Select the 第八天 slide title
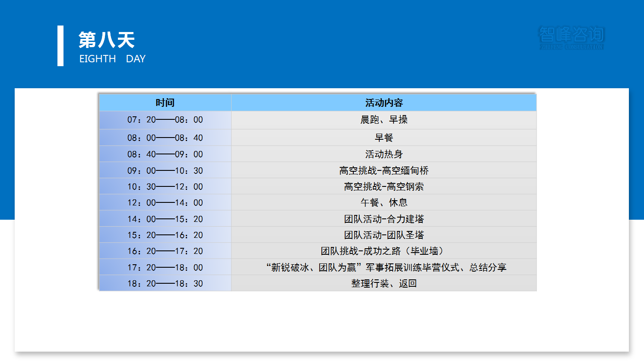 point(107,40)
